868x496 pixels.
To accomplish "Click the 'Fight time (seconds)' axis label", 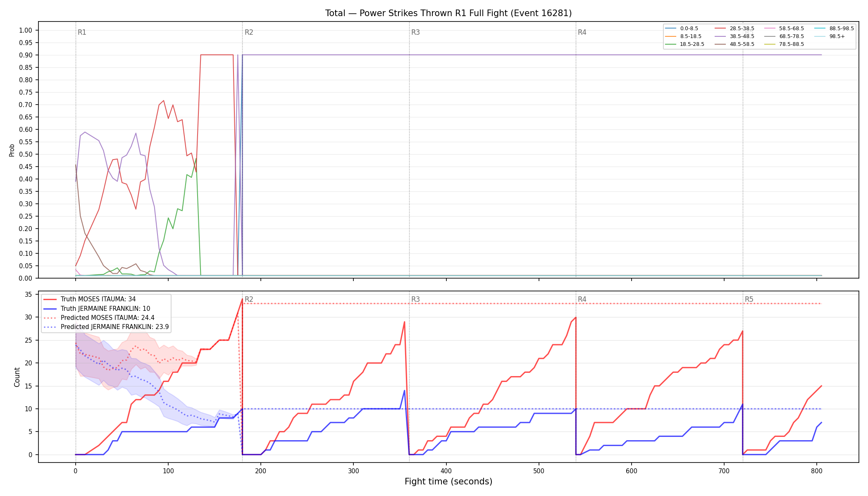I will point(448,482).
